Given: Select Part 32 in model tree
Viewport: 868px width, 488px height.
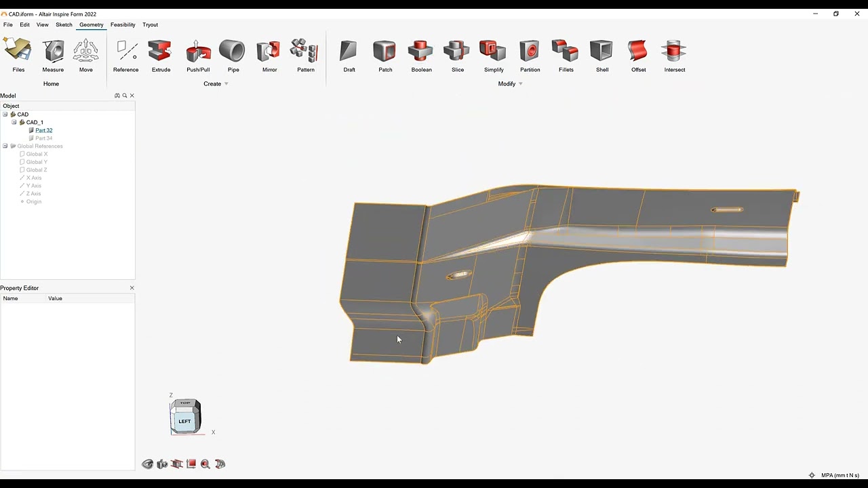Looking at the screenshot, I should pos(43,130).
